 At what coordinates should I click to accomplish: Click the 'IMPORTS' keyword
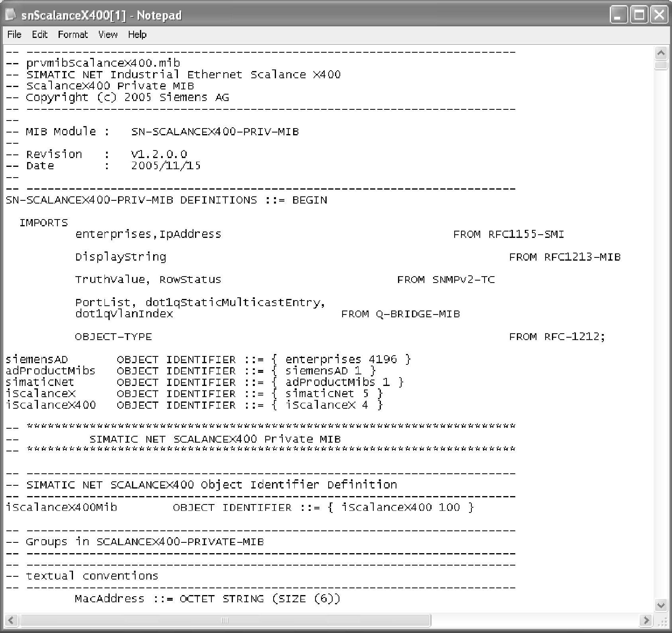click(x=44, y=223)
